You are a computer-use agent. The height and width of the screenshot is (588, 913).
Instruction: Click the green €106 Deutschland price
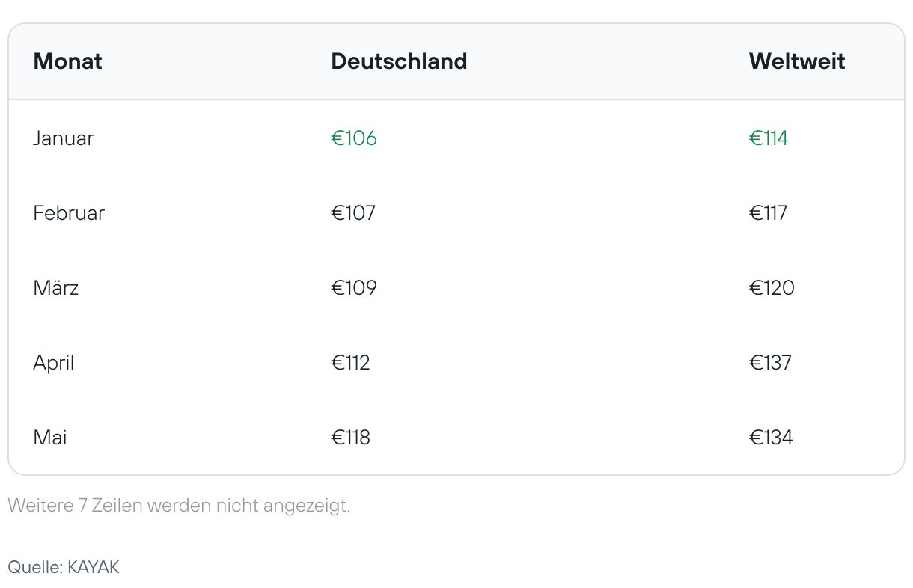click(354, 138)
